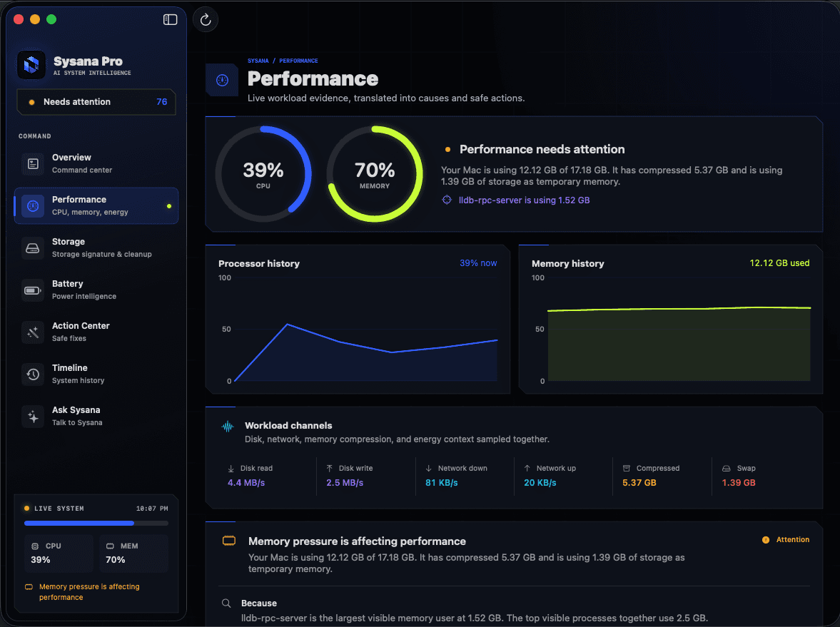Image resolution: width=840 pixels, height=627 pixels.
Task: Click the Disk read down-arrow icon
Action: (x=231, y=469)
